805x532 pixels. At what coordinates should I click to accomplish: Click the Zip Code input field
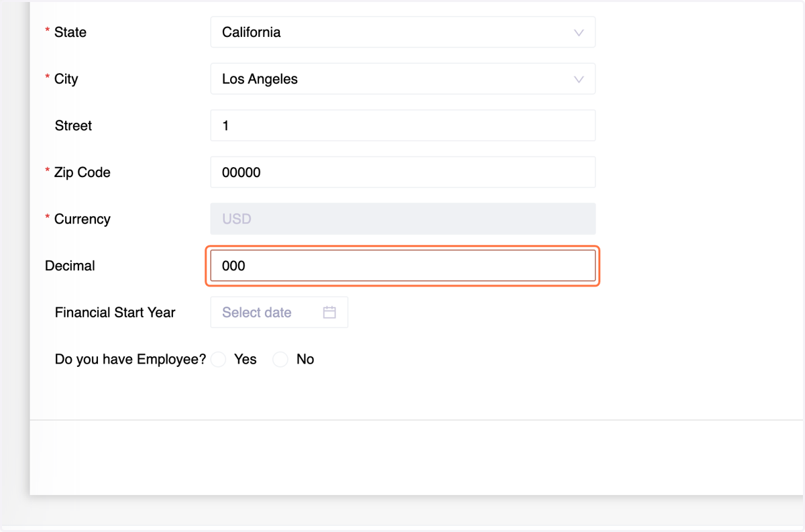click(402, 172)
